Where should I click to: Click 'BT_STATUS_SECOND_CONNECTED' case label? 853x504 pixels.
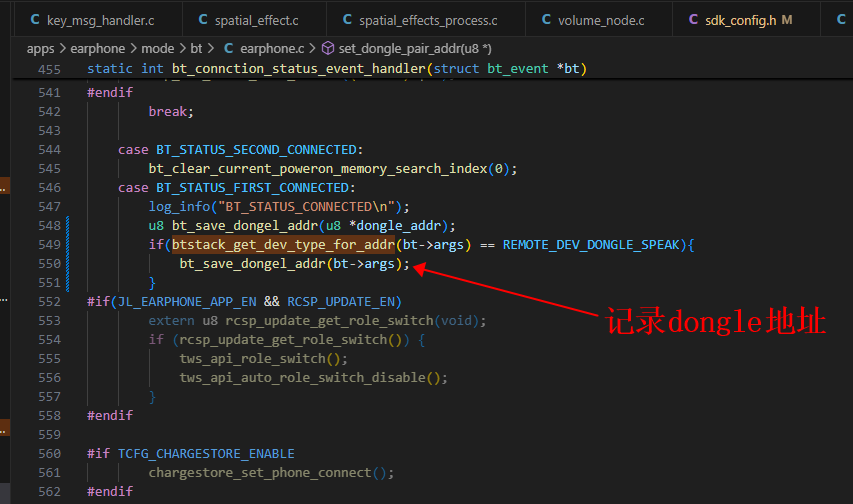(256, 150)
